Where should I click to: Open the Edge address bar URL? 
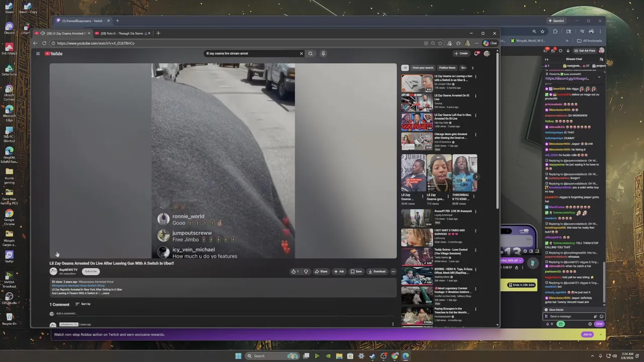[x=96, y=43]
